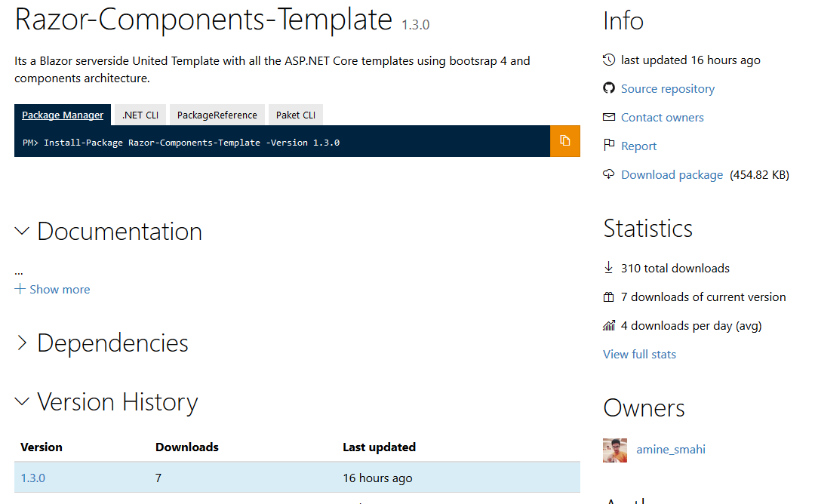Copy the Install-Package command using the copy icon

(x=564, y=140)
